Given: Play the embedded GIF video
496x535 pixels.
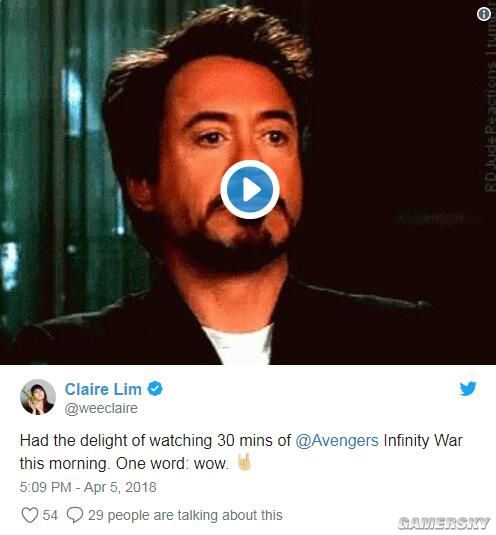Looking at the screenshot, I should click(x=250, y=189).
